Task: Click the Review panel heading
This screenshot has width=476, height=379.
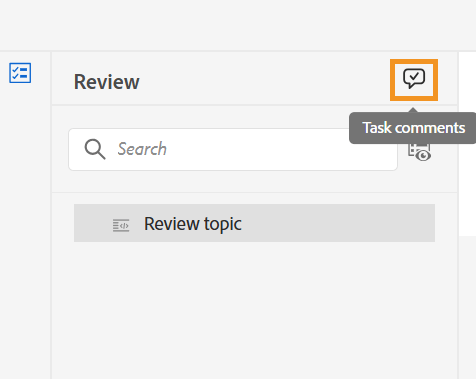Action: pyautogui.click(x=107, y=82)
